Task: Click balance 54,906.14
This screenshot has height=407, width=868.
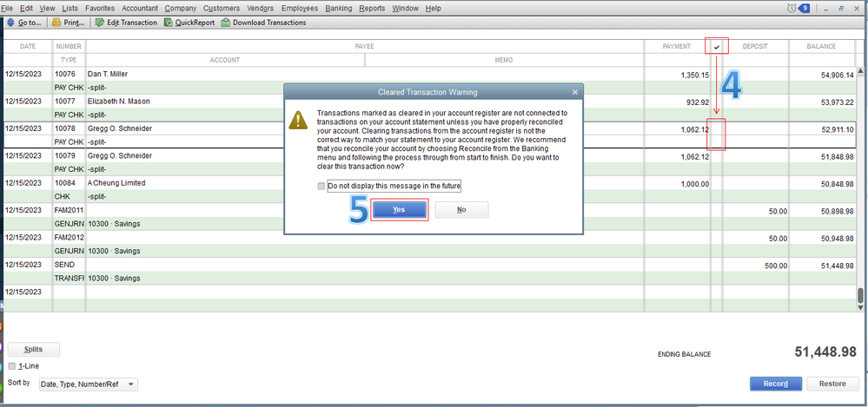Action: pyautogui.click(x=838, y=75)
